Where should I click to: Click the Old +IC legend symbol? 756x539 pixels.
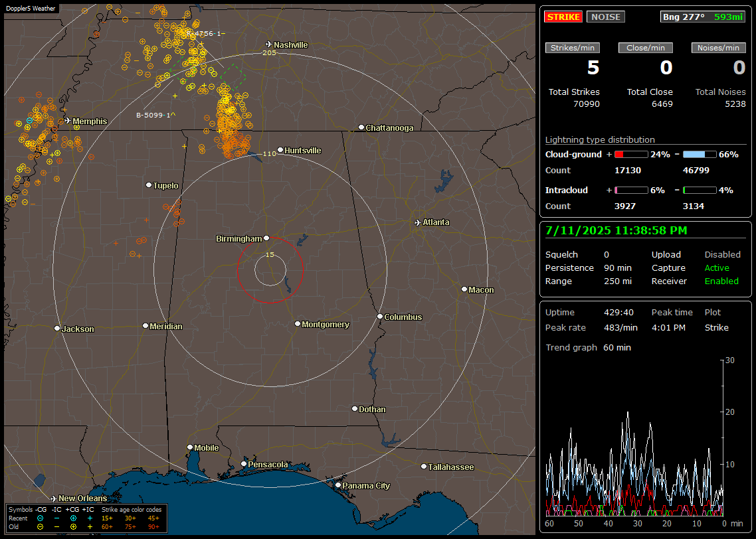point(90,527)
